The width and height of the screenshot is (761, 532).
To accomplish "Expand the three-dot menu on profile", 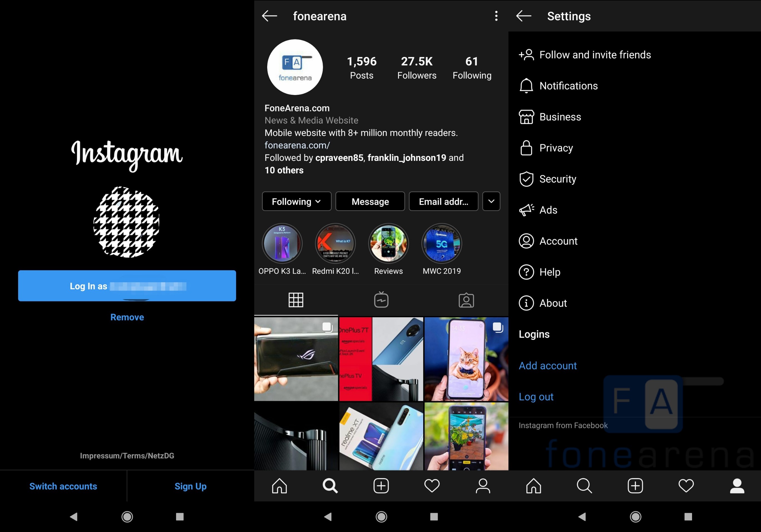I will tap(495, 16).
